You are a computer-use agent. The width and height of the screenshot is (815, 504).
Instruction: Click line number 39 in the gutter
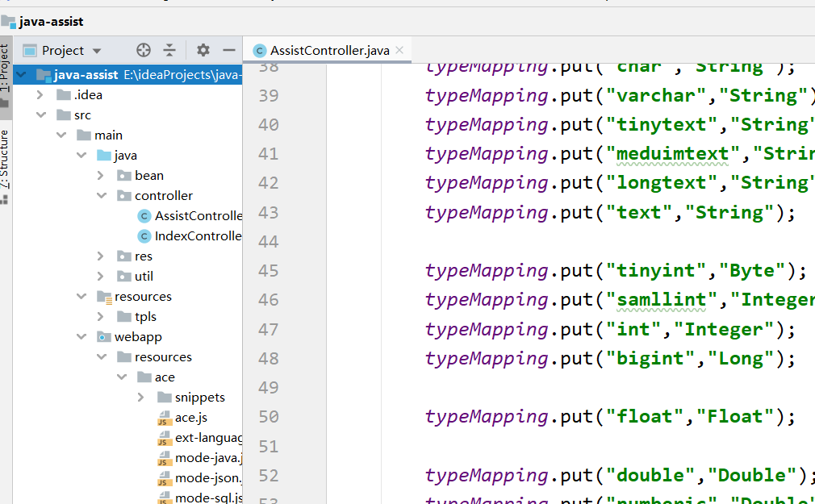click(269, 95)
